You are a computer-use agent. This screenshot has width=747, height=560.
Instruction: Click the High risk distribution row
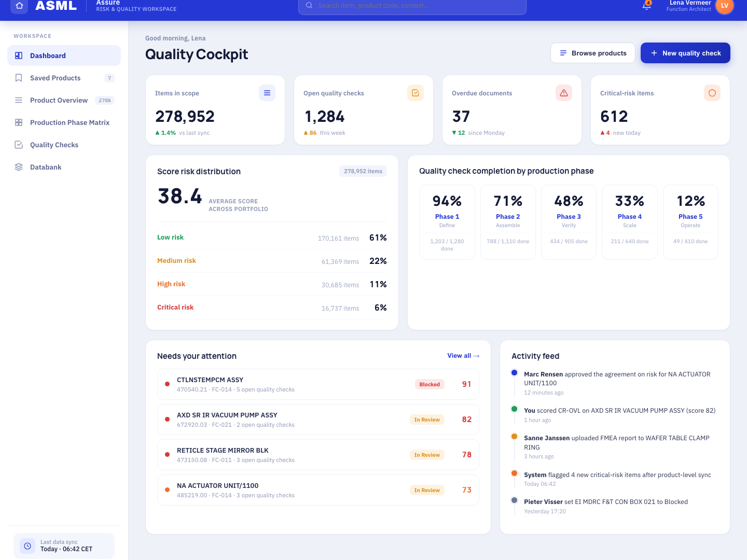point(272,284)
